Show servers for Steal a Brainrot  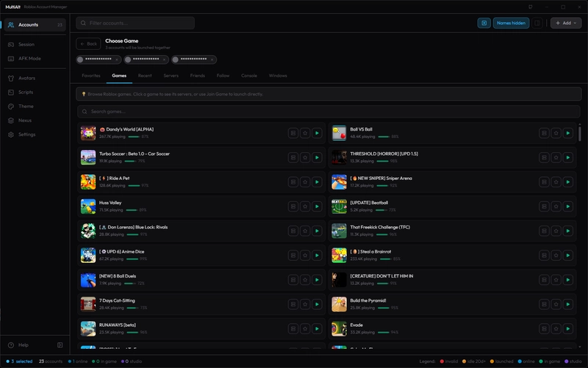(x=544, y=255)
